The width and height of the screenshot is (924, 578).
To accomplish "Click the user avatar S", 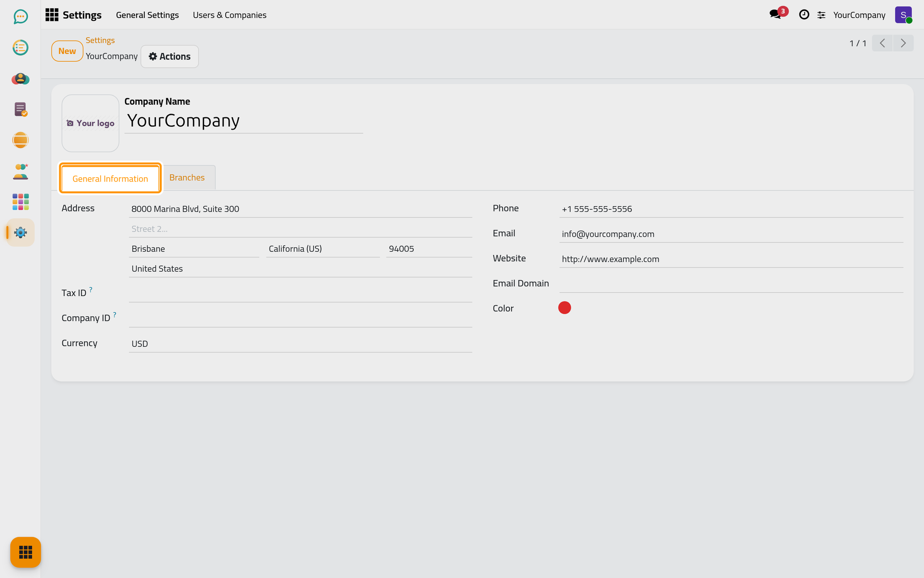I will pos(903,15).
